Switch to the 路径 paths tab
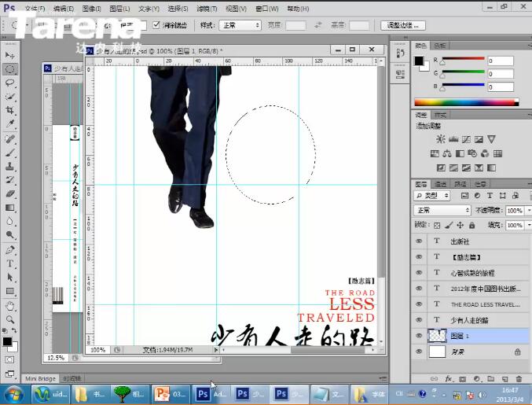Screen dimensions: 532x405 click(460, 184)
